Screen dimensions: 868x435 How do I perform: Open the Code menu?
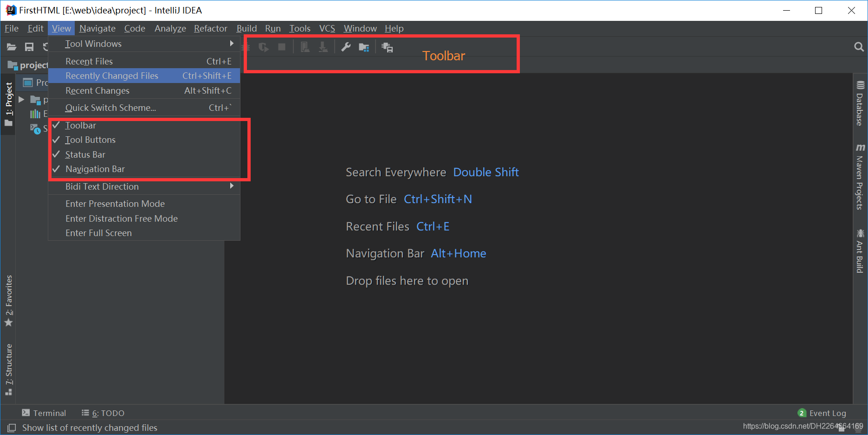tap(135, 28)
